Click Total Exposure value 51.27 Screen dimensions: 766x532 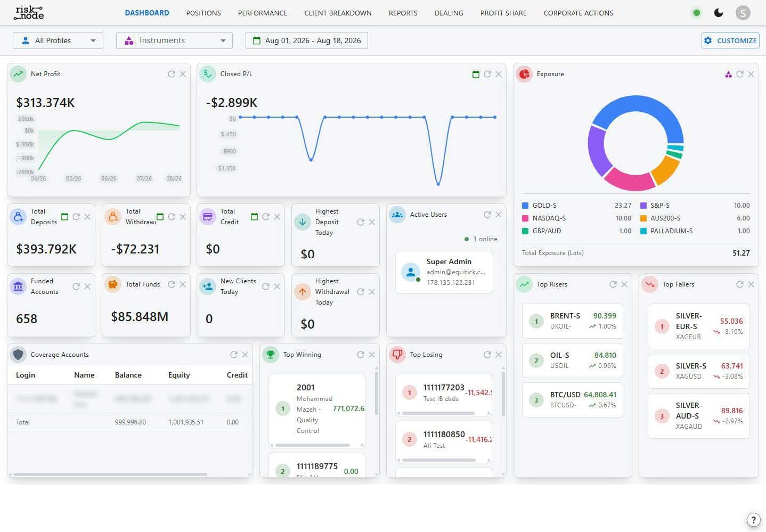tap(741, 253)
